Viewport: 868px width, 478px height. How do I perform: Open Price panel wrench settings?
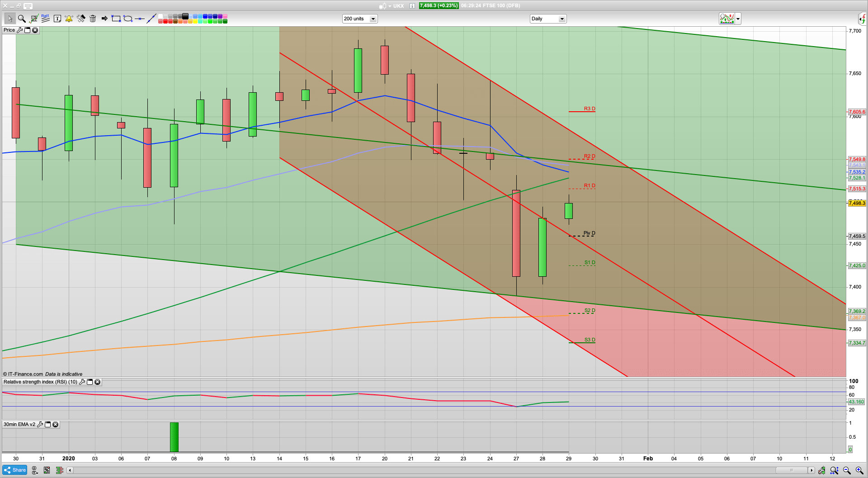[19, 30]
